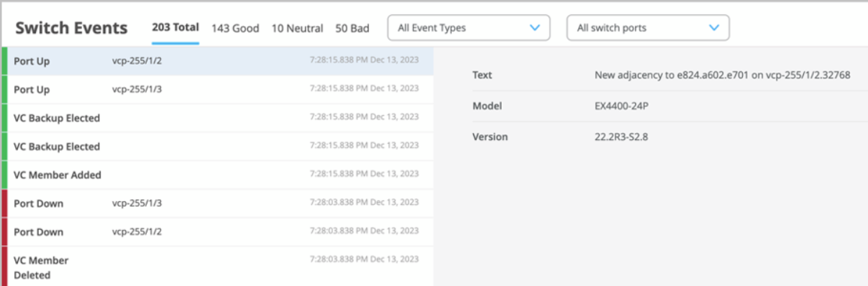This screenshot has height=286, width=868.
Task: Select Port Down event for vcp-255/1/2
Action: [216, 232]
